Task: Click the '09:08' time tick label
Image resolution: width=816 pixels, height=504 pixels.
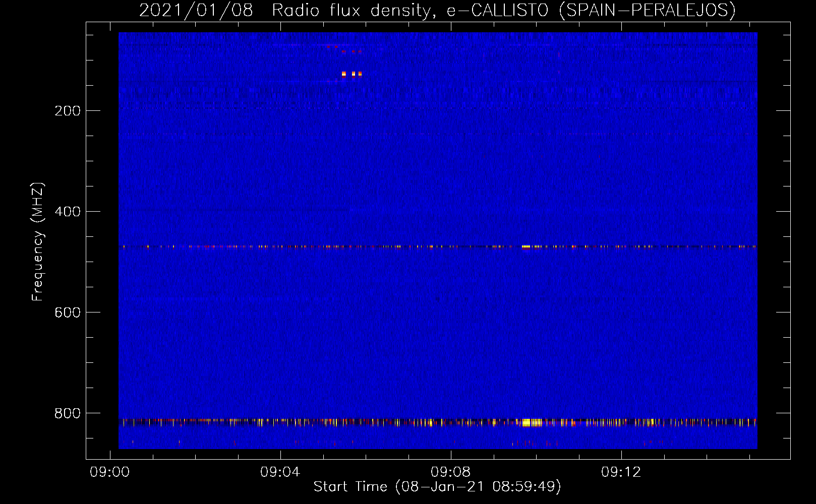Action: click(451, 472)
